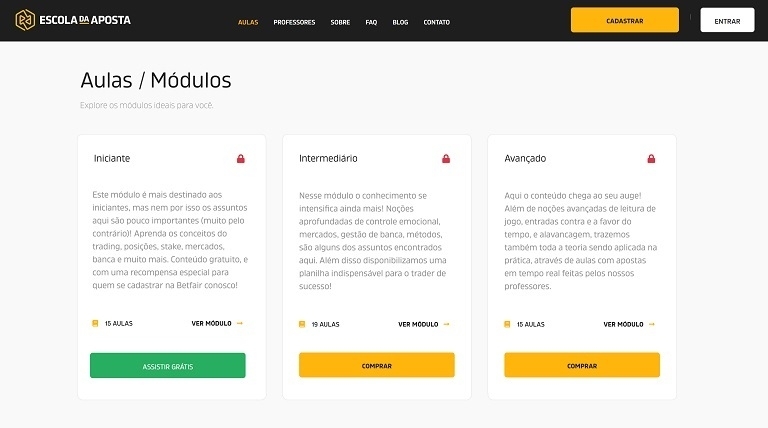Open the Blog menu link
This screenshot has width=768, height=428.
[400, 22]
